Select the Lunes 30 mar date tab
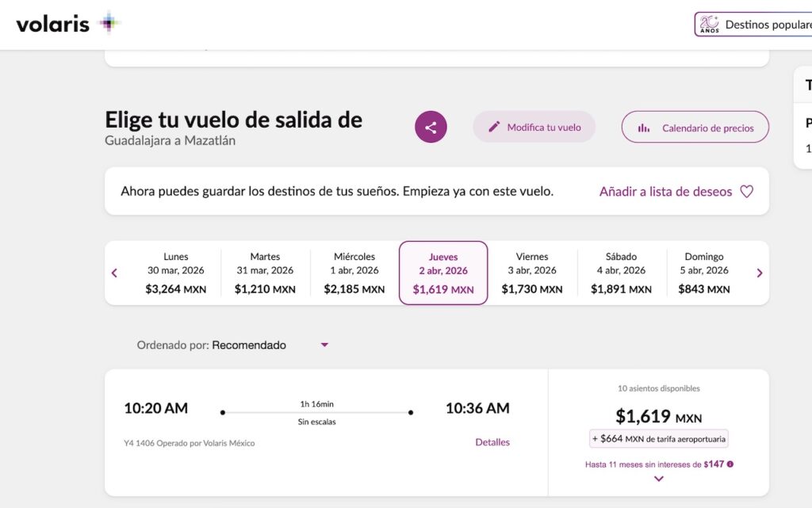812x508 pixels. [x=175, y=272]
